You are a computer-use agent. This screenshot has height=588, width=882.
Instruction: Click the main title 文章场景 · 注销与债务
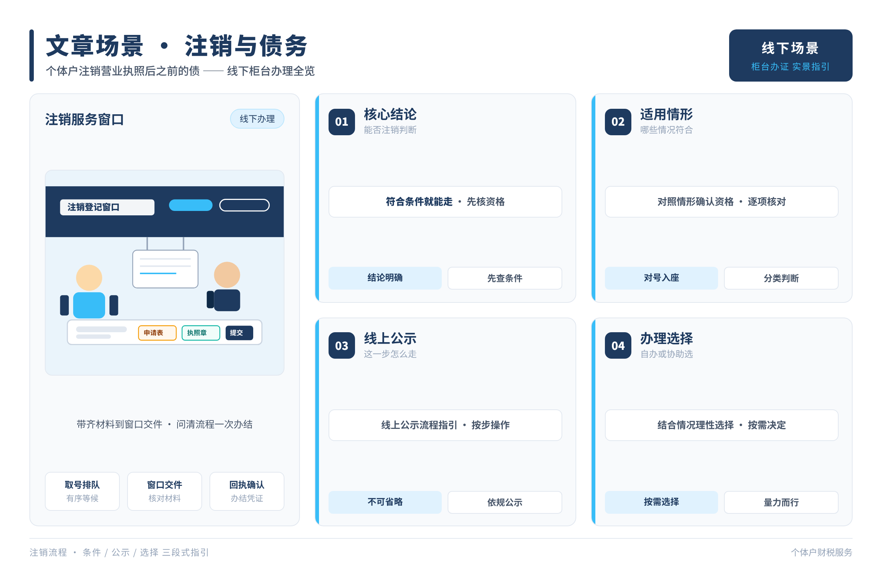point(177,46)
